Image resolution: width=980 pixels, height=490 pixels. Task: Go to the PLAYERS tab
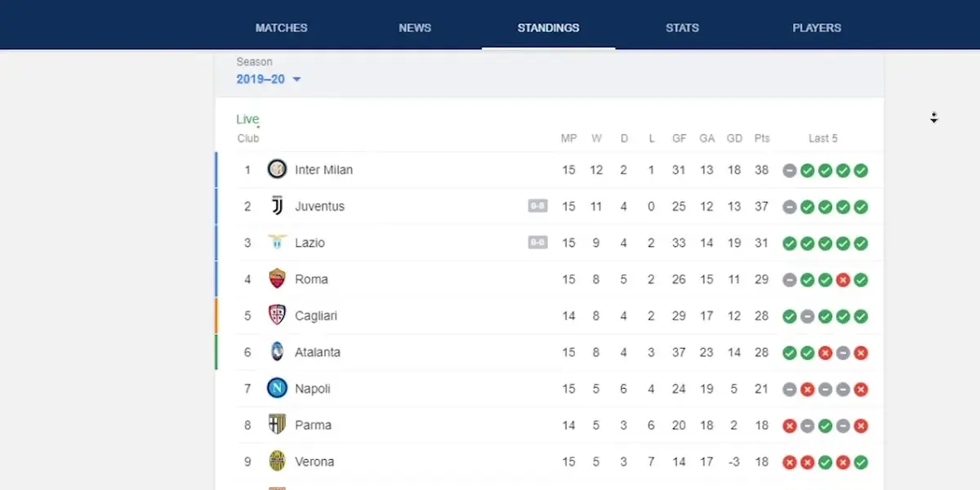[817, 27]
